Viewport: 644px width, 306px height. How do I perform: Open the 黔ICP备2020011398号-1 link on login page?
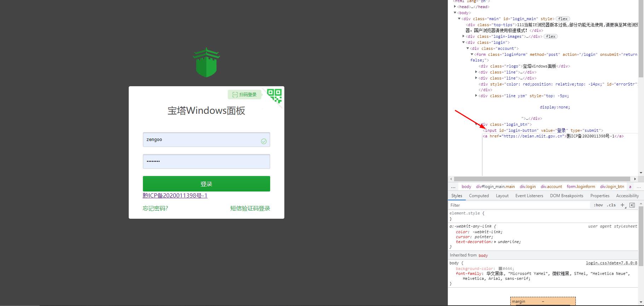coord(175,195)
